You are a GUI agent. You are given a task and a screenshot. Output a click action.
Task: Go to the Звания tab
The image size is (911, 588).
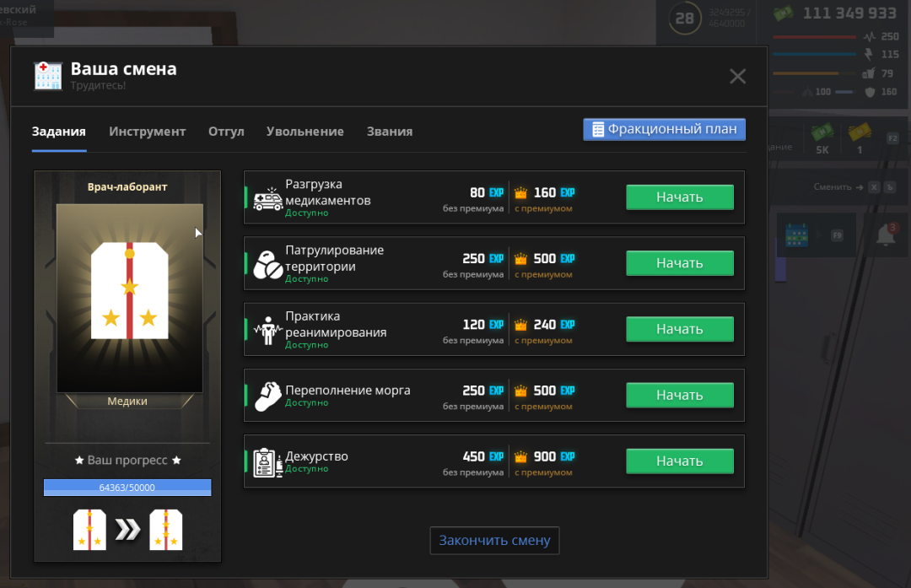389,132
